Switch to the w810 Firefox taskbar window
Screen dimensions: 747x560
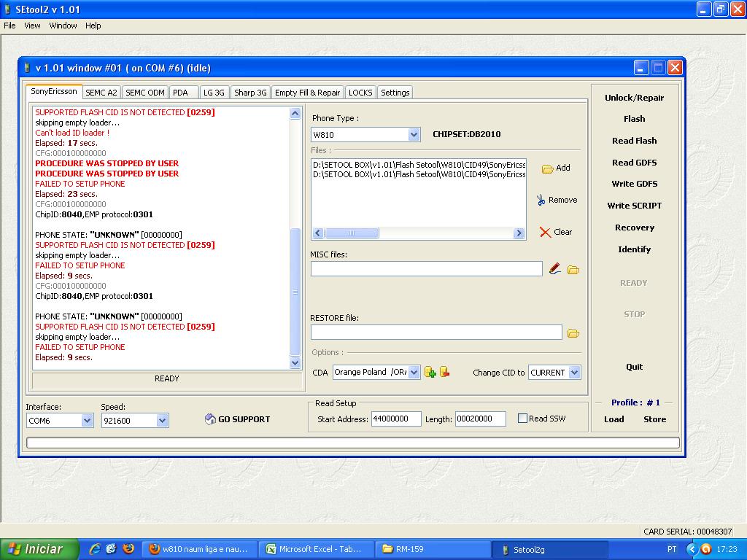[x=200, y=549]
